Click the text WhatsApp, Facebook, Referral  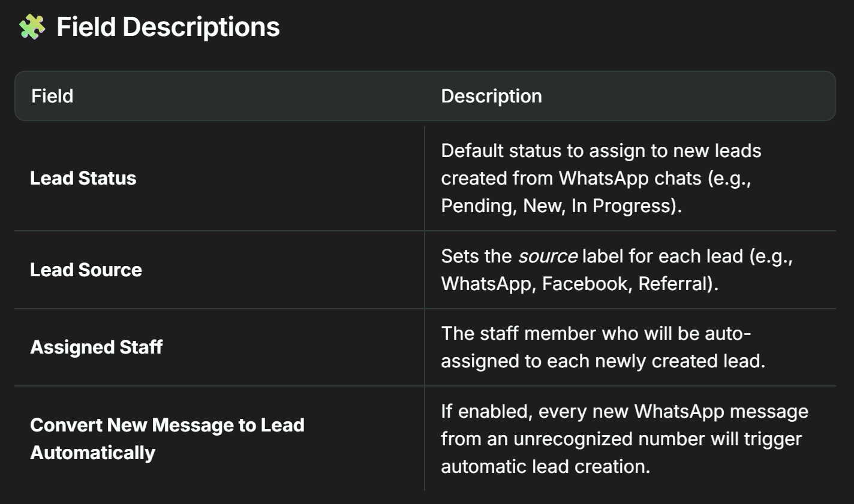579,283
